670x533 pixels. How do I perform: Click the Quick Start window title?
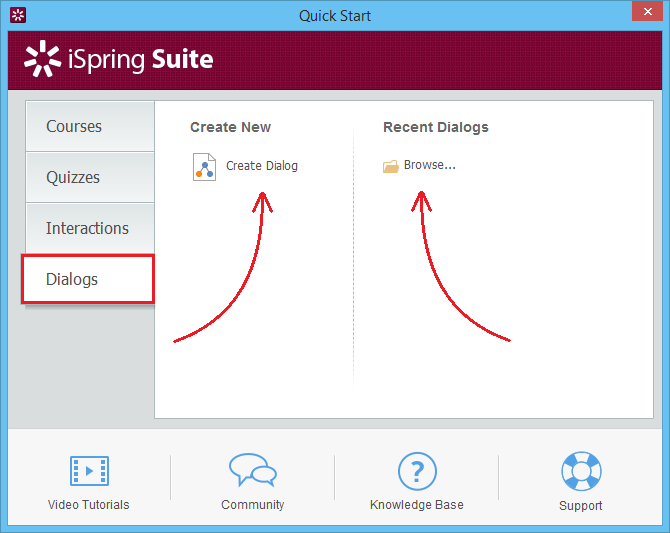pyautogui.click(x=335, y=16)
